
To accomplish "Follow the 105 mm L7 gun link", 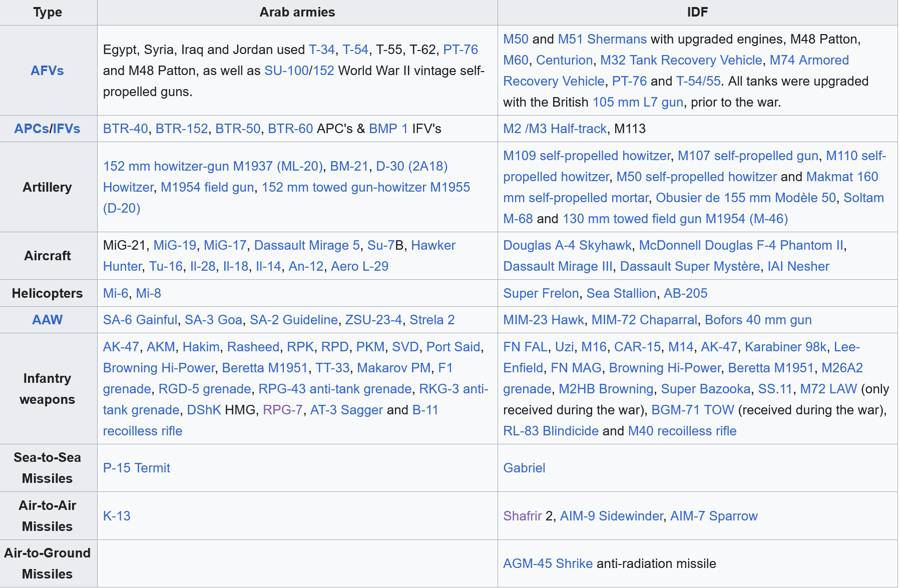I will tap(637, 102).
